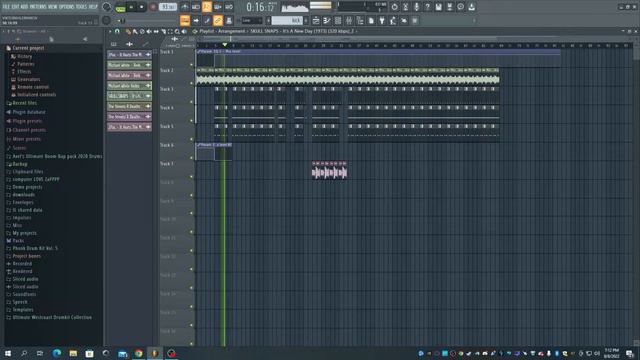Click the render audio icon beside Save
Image resolution: width=640 pixels, height=360 pixels.
point(449,7)
